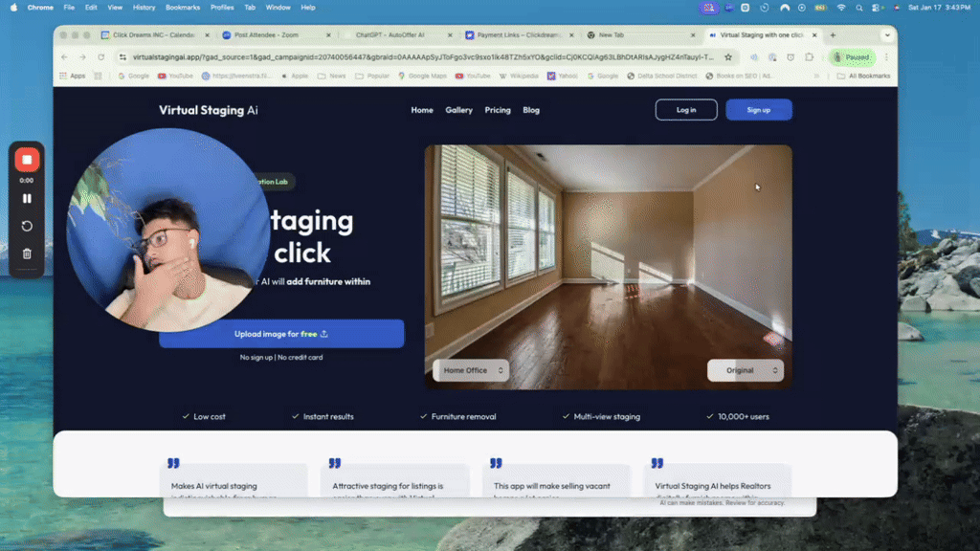Open the Home Office room type dropdown
Viewport: 980px width, 551px height.
pos(470,370)
